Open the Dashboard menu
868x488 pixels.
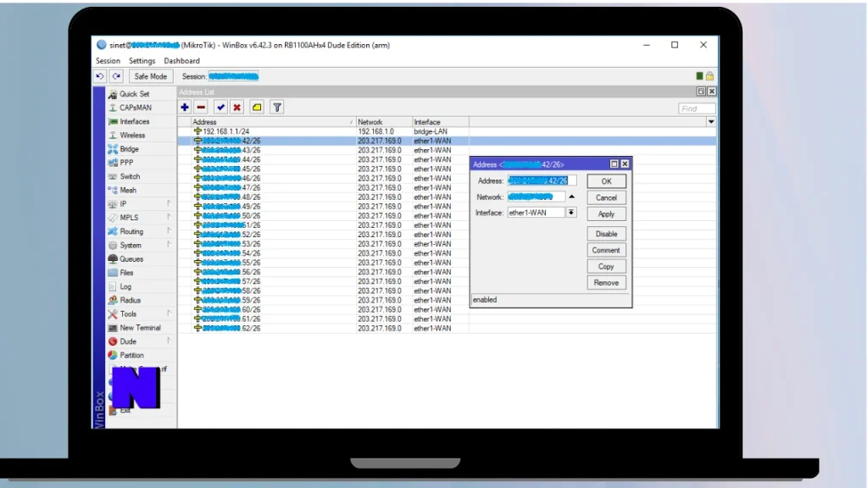point(181,61)
